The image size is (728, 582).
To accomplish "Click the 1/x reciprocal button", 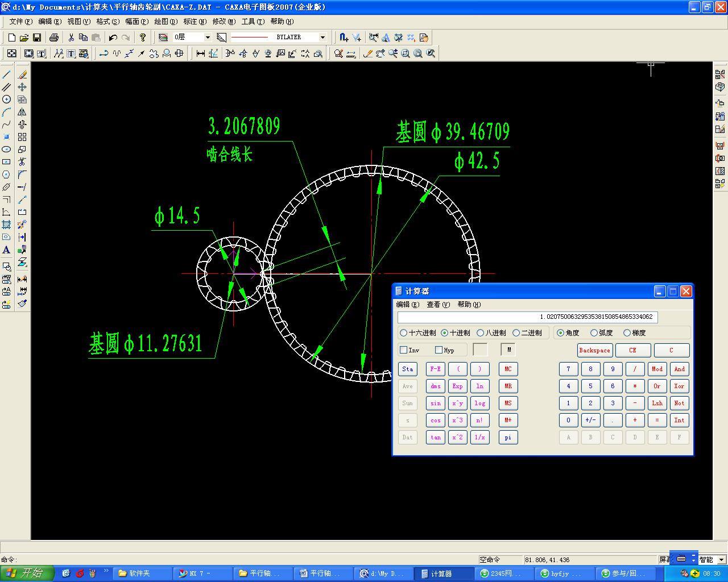I will pos(480,438).
